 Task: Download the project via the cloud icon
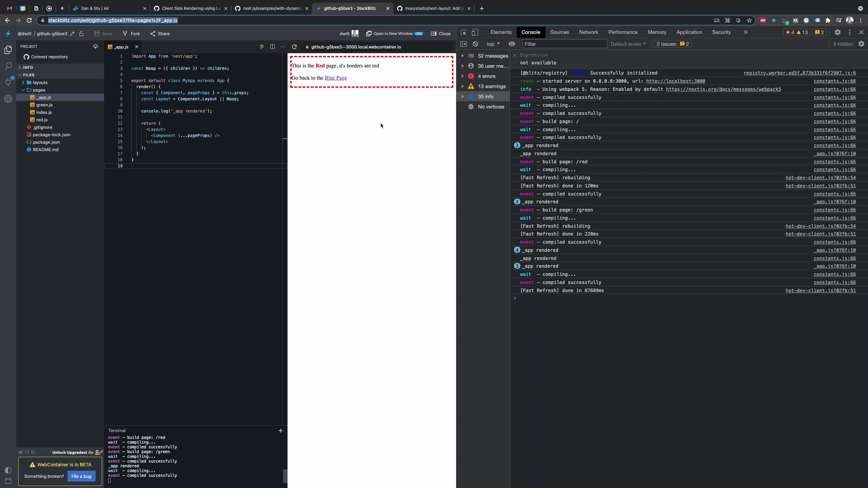point(96,46)
